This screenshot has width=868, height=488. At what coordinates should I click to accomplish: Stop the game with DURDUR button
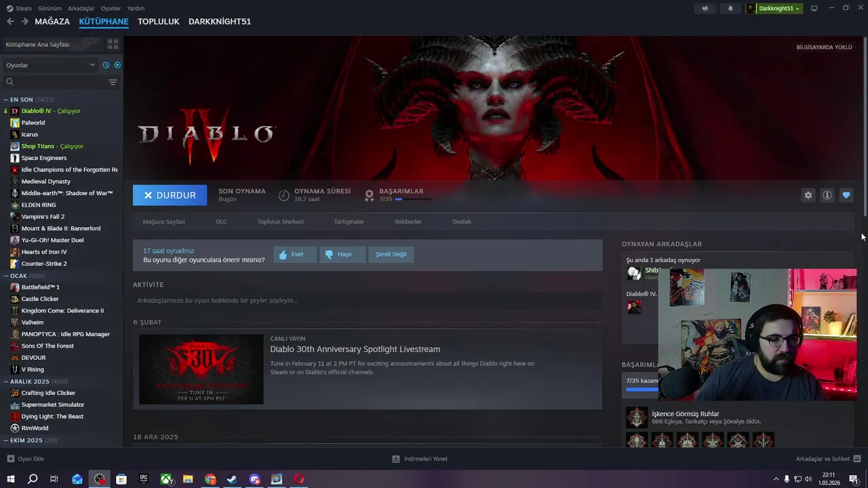coord(170,195)
